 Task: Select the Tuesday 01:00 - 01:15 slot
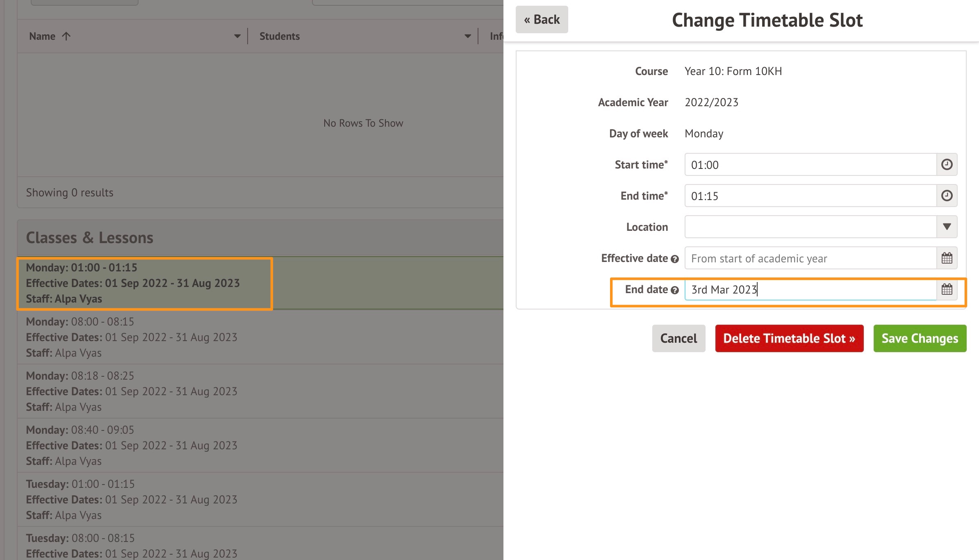(x=131, y=499)
